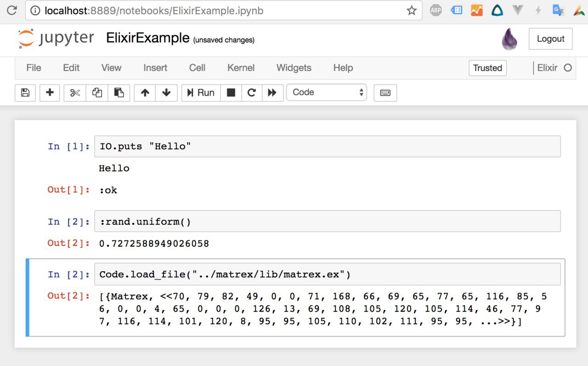
Task: Click the In [2]: prompt beside :rand.uniform()
Action: pyautogui.click(x=69, y=222)
